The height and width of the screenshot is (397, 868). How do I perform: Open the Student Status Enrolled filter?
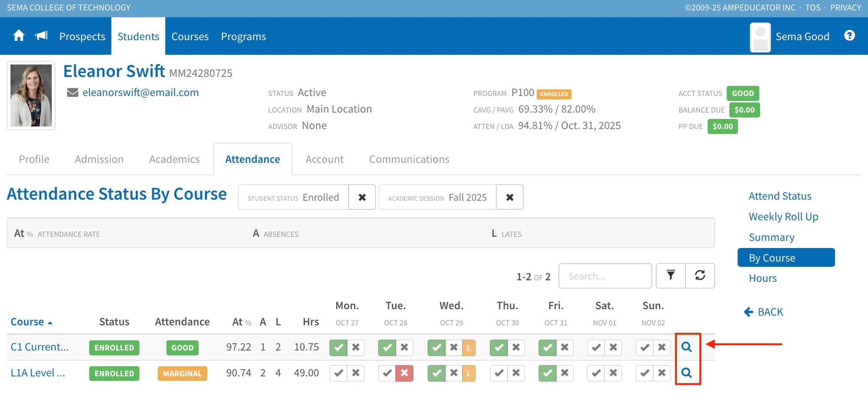tap(293, 197)
